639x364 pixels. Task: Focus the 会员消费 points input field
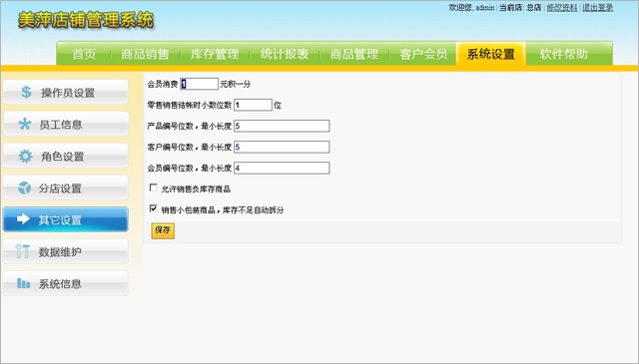199,84
